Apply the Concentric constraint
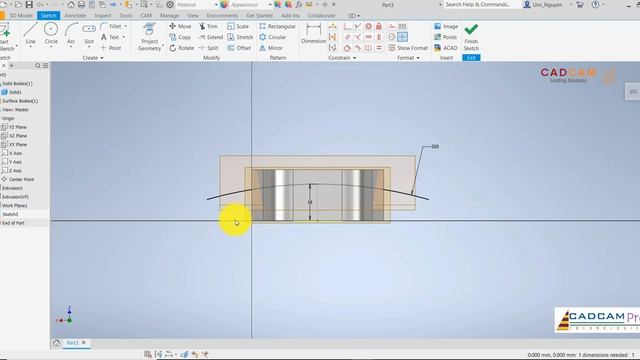 coord(368,26)
